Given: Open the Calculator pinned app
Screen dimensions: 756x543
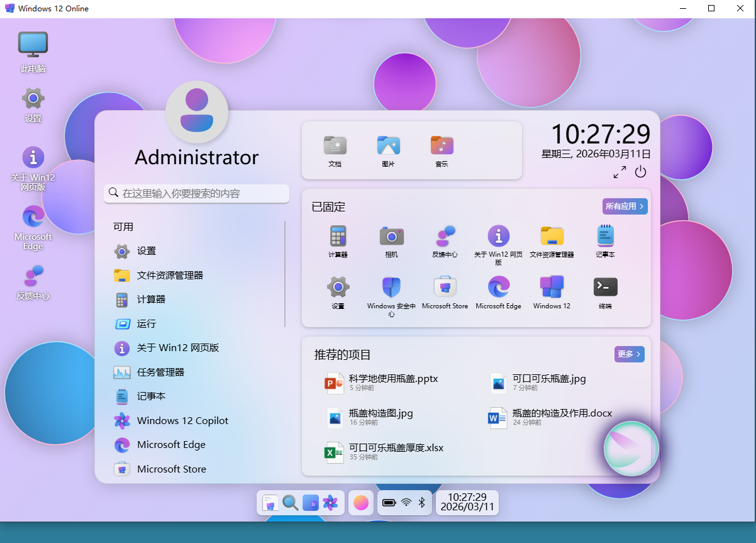Looking at the screenshot, I should click(x=338, y=237).
